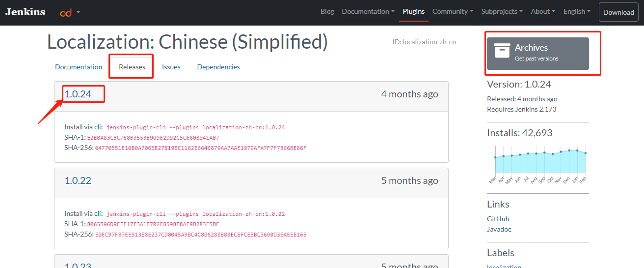Expand the Community dropdown menu
The image size is (644, 268).
coord(453,11)
